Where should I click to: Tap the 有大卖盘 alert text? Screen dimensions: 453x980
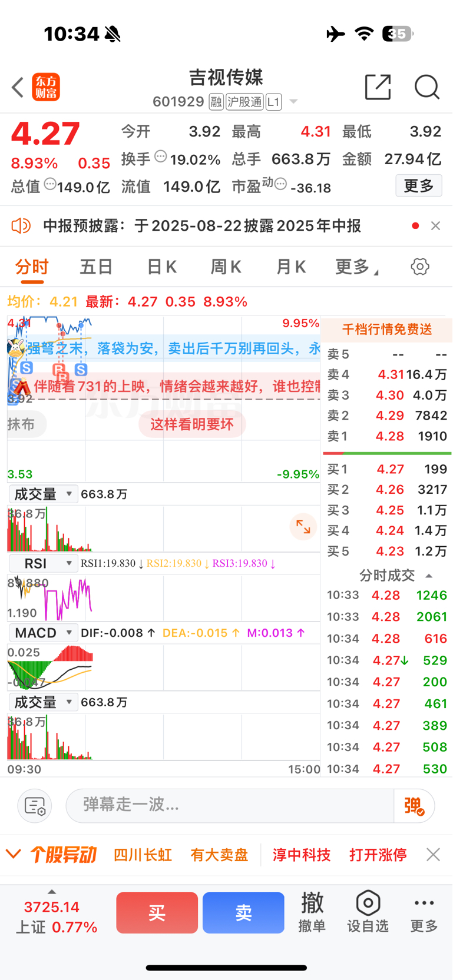pos(219,855)
